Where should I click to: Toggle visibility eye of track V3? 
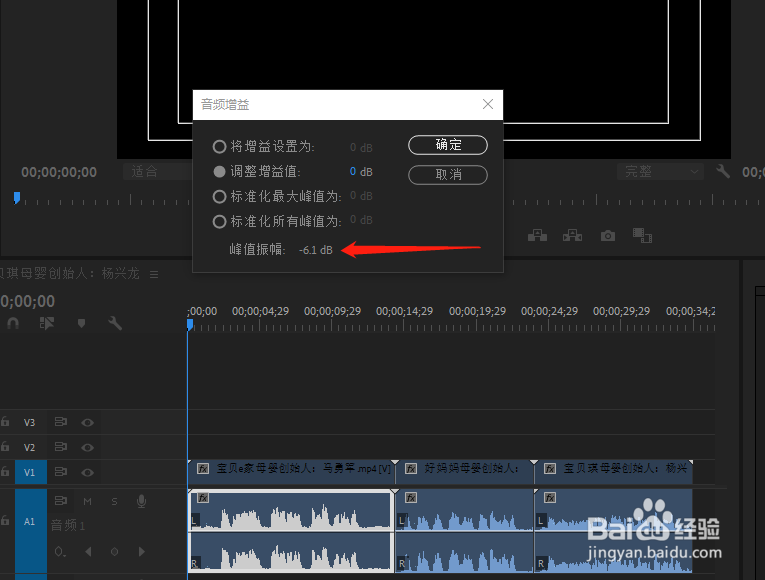coord(88,422)
